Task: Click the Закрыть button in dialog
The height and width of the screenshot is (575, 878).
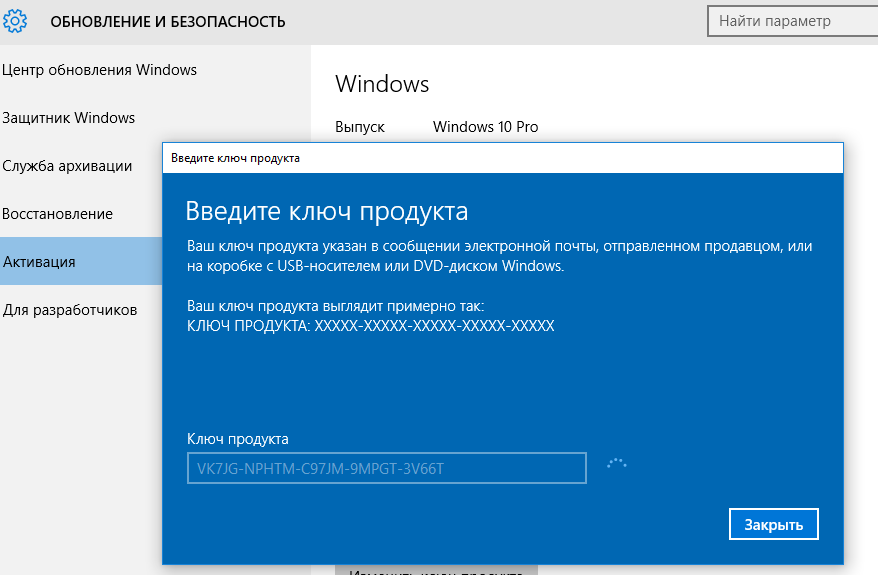Action: pyautogui.click(x=773, y=524)
